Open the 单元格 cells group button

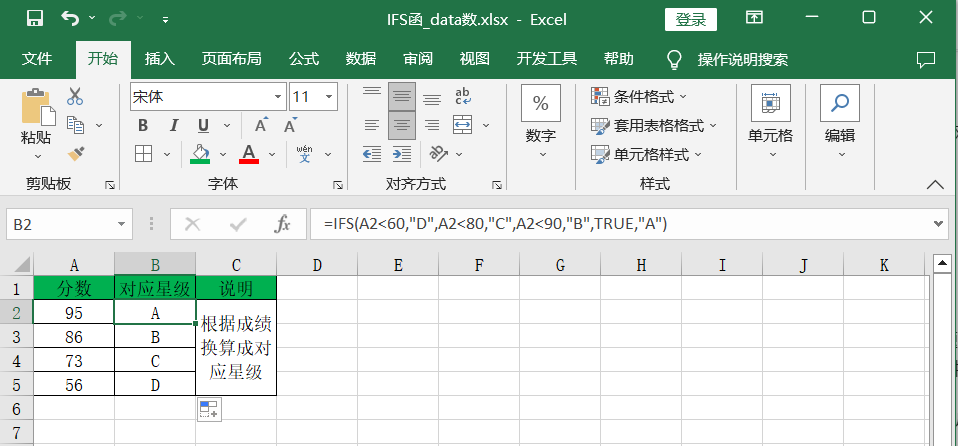[x=770, y=122]
